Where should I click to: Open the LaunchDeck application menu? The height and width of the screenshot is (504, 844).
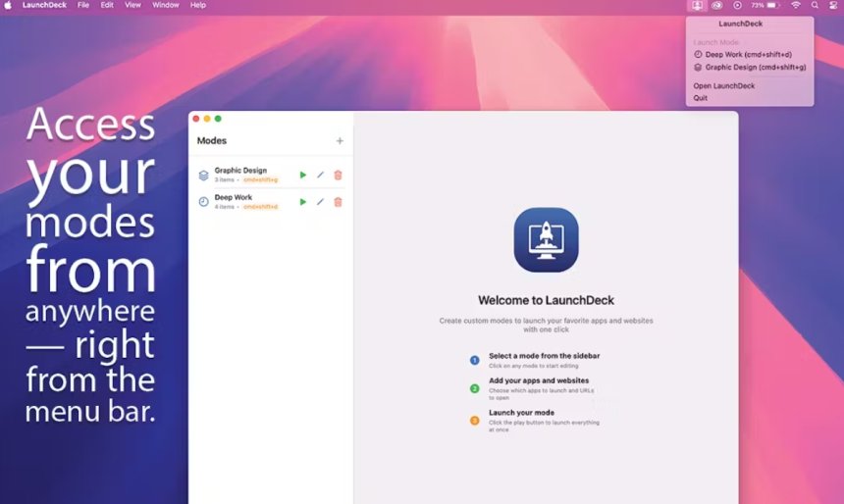[x=45, y=5]
